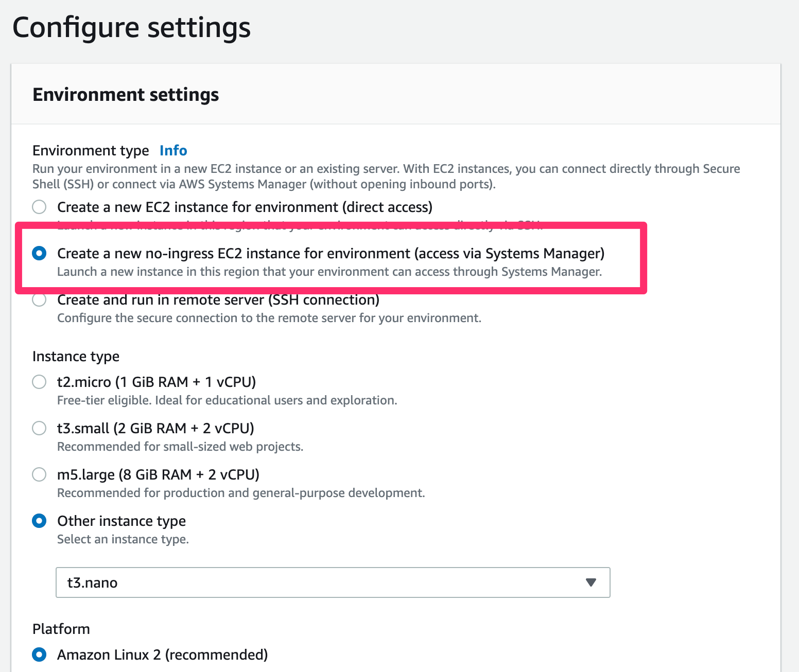
Task: Click the Instance type section label
Action: pyautogui.click(x=76, y=357)
